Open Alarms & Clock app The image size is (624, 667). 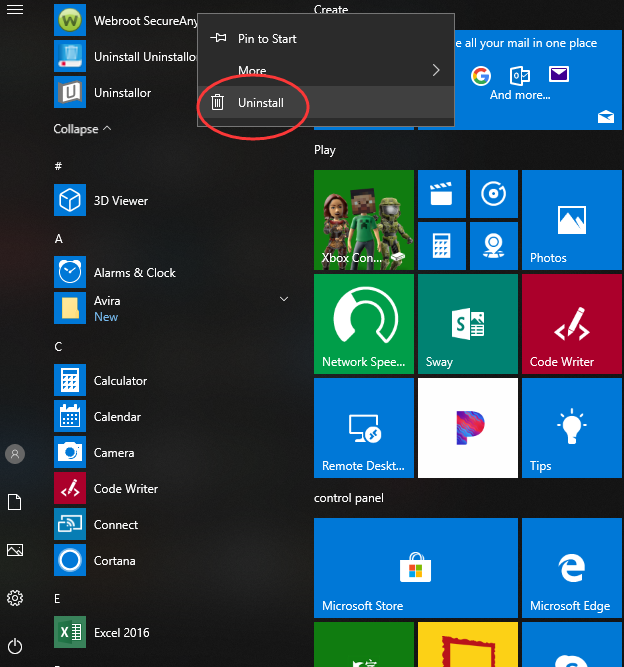(x=114, y=272)
